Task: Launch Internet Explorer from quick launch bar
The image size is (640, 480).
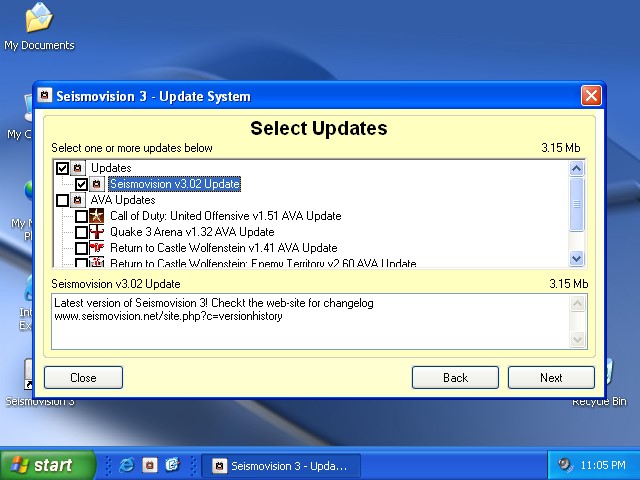Action: (127, 465)
